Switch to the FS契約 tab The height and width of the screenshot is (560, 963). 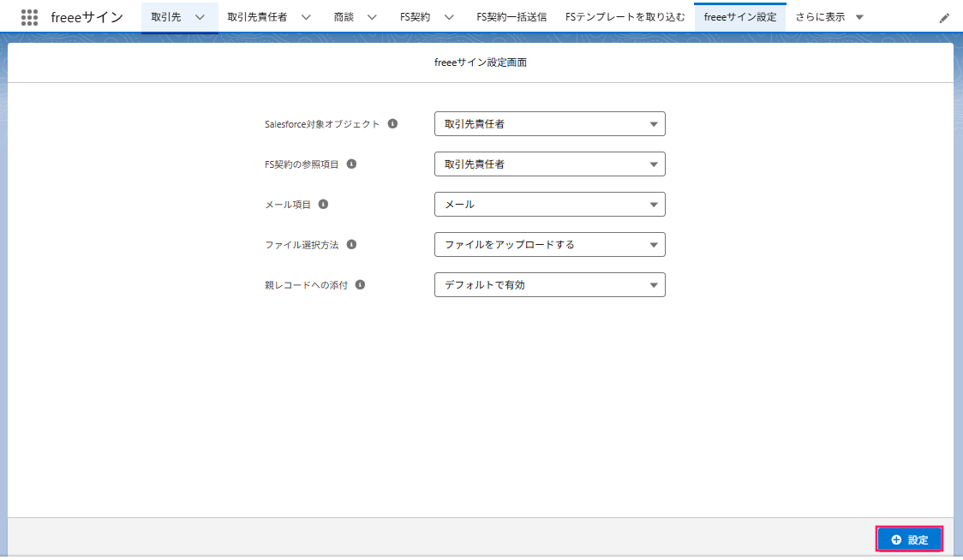416,17
